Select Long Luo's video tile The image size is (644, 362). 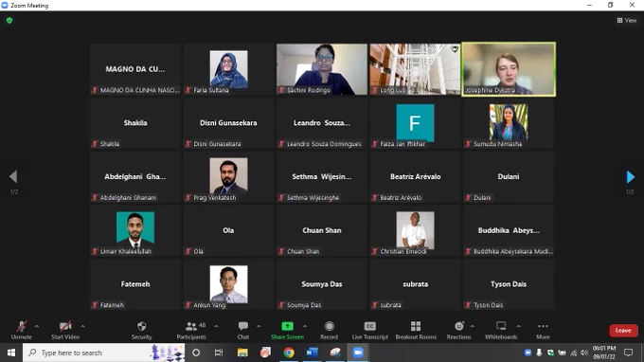pos(415,69)
